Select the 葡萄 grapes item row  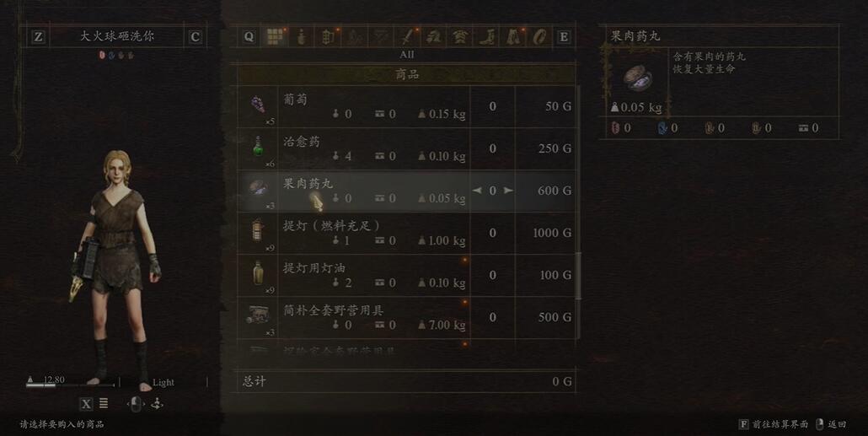tap(407, 106)
